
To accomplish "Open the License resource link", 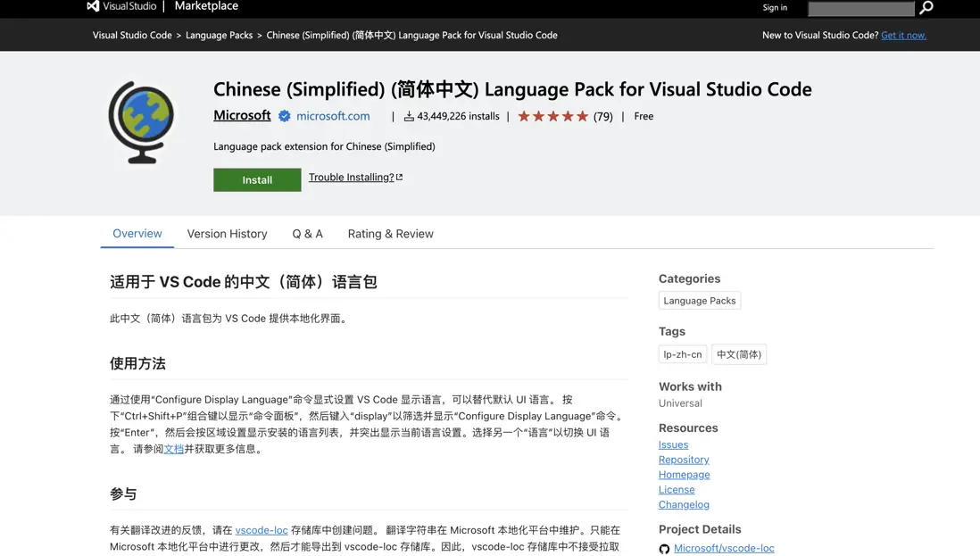I will pyautogui.click(x=677, y=490).
